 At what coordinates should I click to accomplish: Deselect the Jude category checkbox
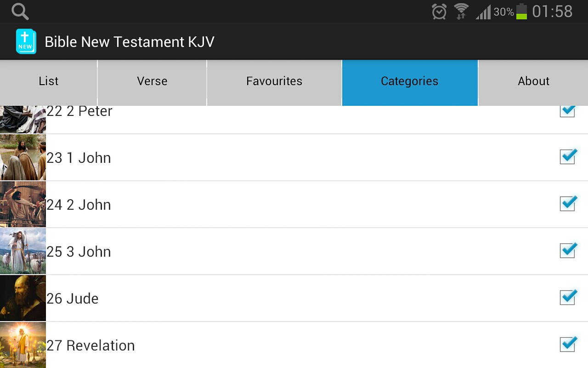pos(568,298)
